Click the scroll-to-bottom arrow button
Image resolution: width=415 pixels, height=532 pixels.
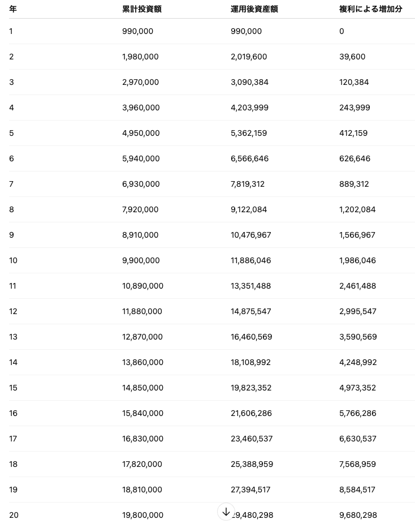(x=226, y=512)
